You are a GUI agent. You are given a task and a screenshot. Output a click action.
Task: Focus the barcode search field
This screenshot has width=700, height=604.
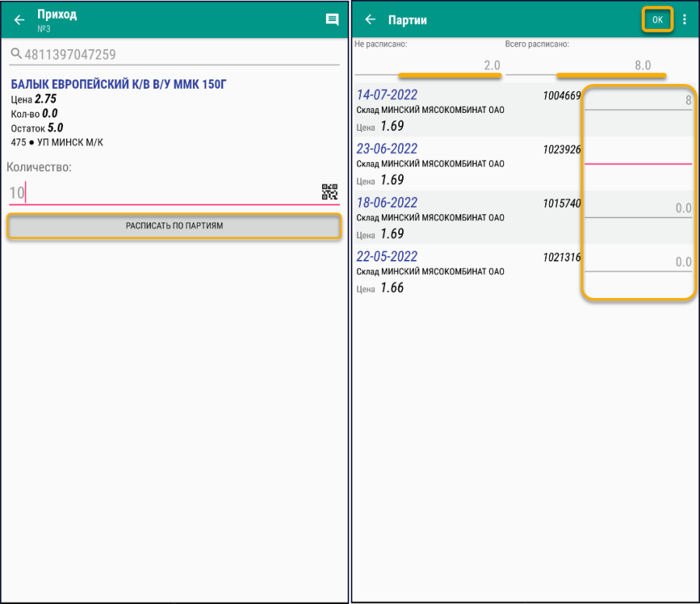[x=179, y=54]
